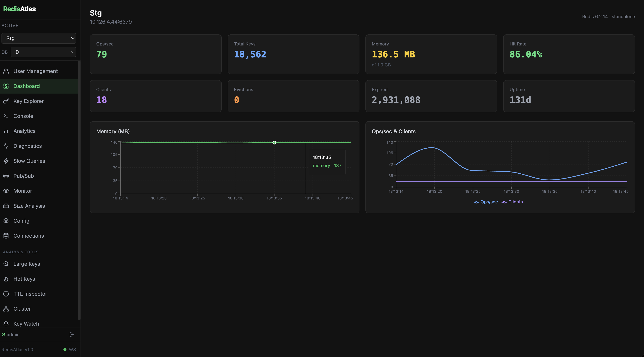
Task: Select the highlighted memory data point at 18:13:35
Action: (x=274, y=143)
